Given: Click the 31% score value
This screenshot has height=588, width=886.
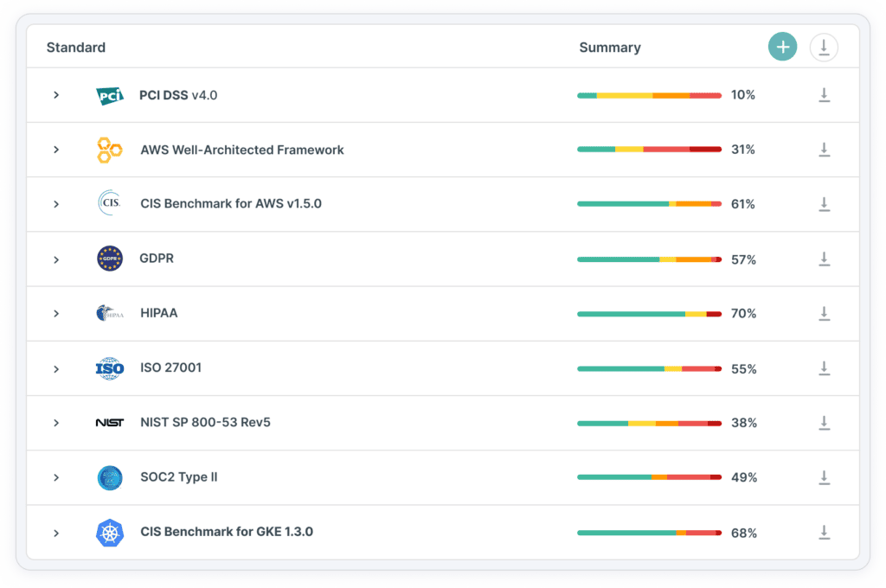Looking at the screenshot, I should 743,150.
